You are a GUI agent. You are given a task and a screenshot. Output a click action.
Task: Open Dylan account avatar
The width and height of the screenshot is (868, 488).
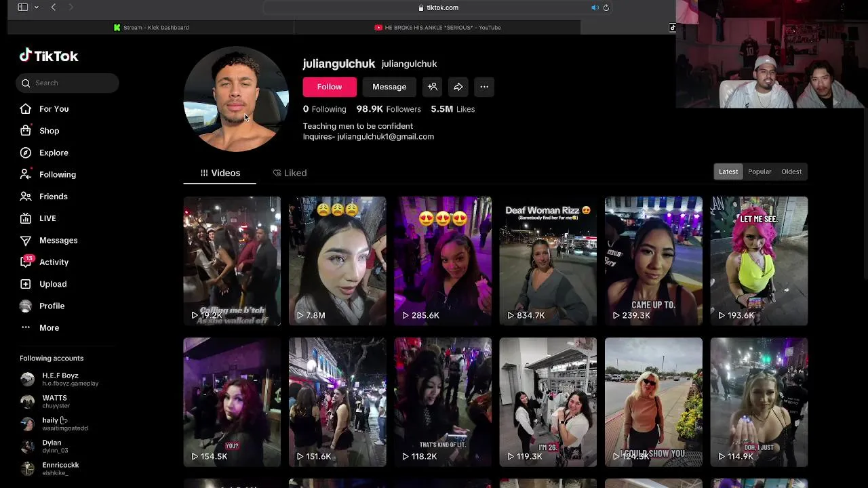[x=27, y=446]
